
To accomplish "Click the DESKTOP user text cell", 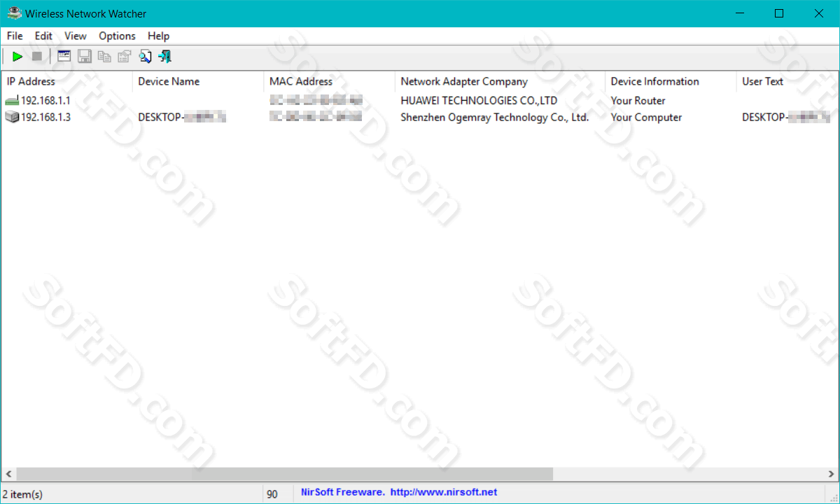I will click(x=786, y=118).
